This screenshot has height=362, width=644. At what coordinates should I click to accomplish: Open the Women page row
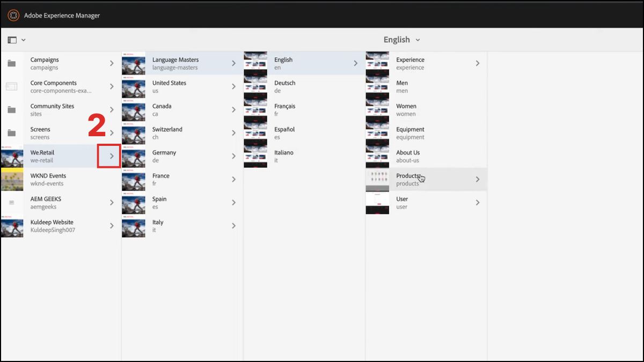click(x=426, y=110)
